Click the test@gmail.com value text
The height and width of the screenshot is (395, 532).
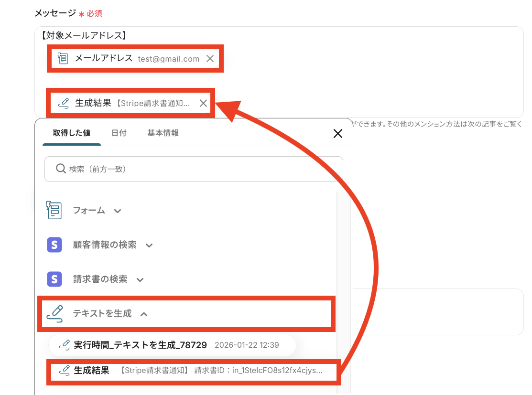169,59
